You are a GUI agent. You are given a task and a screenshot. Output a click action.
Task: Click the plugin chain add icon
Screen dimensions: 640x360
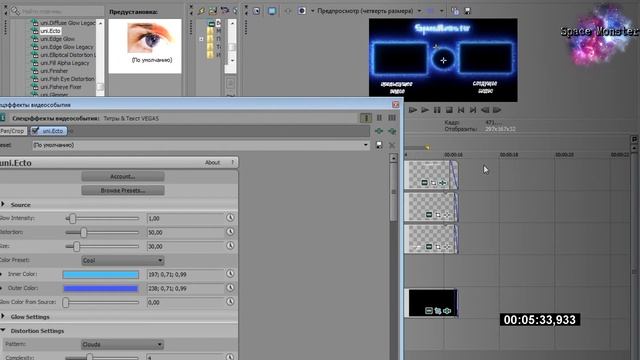point(379,131)
